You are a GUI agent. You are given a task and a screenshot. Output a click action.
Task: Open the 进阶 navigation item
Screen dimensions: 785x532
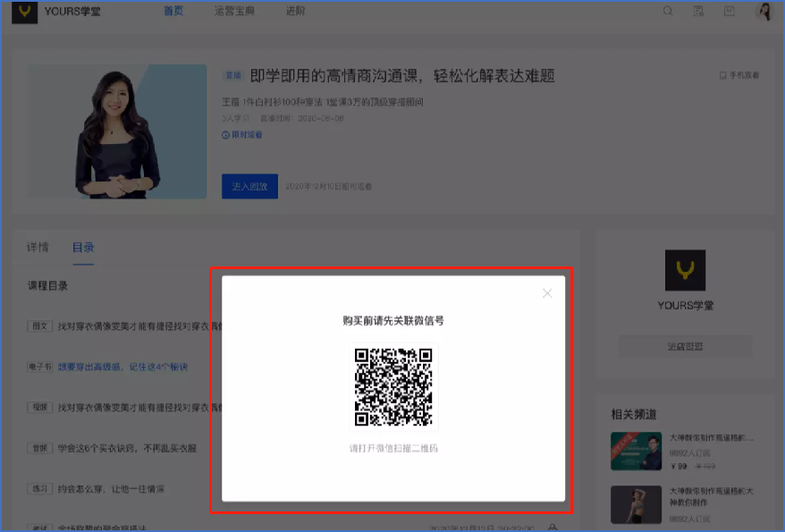click(x=295, y=12)
